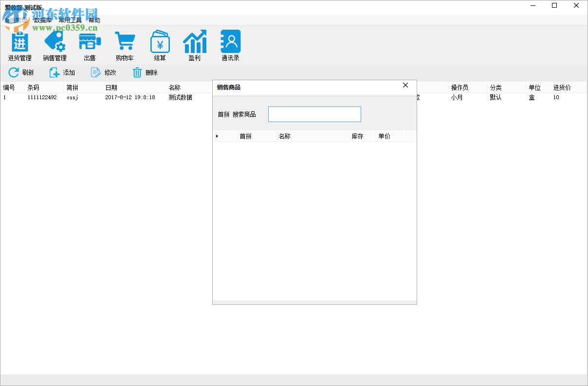Open the 结算 checkout module
Screen dimensions: 588x386
pyautogui.click(x=160, y=45)
